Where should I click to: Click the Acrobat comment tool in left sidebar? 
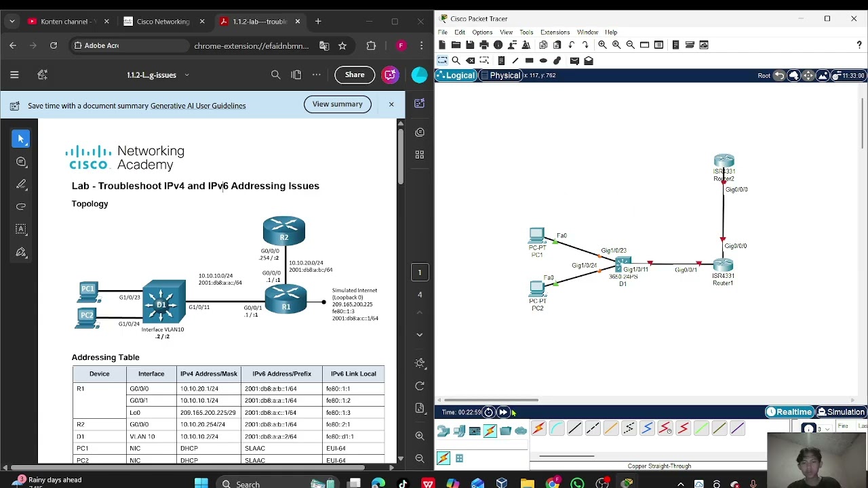point(20,161)
